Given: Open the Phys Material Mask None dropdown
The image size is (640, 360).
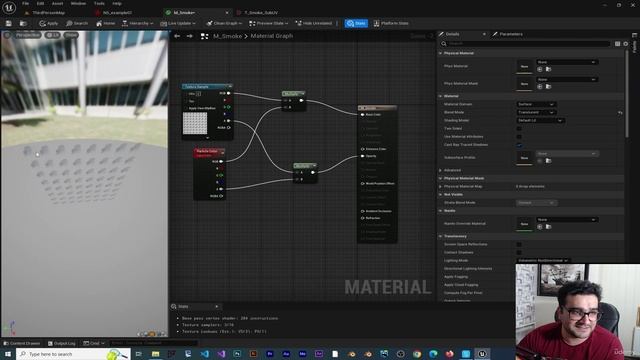Looking at the screenshot, I should [567, 80].
